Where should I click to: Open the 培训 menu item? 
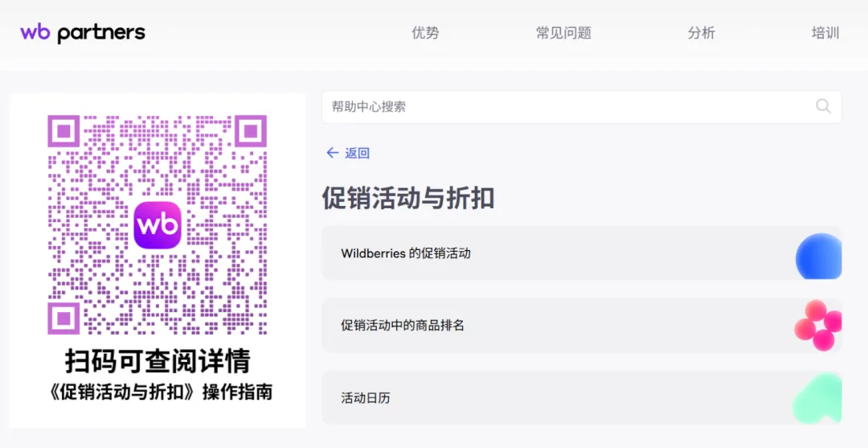(x=825, y=33)
